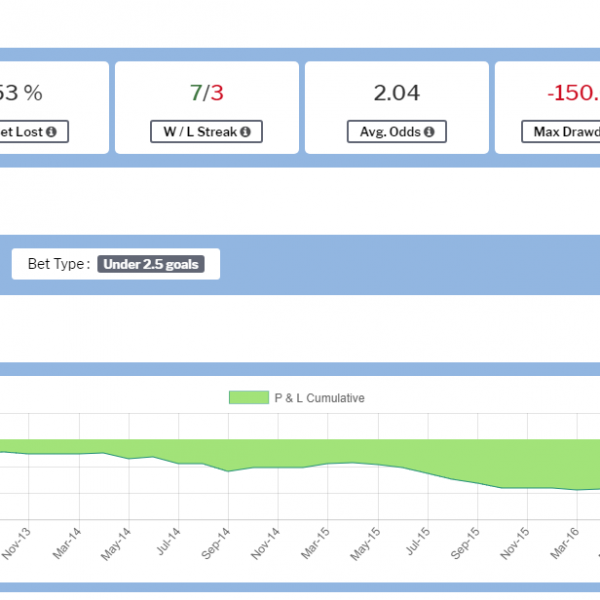Click the Sep-14 low point on chart line

pos(228,471)
